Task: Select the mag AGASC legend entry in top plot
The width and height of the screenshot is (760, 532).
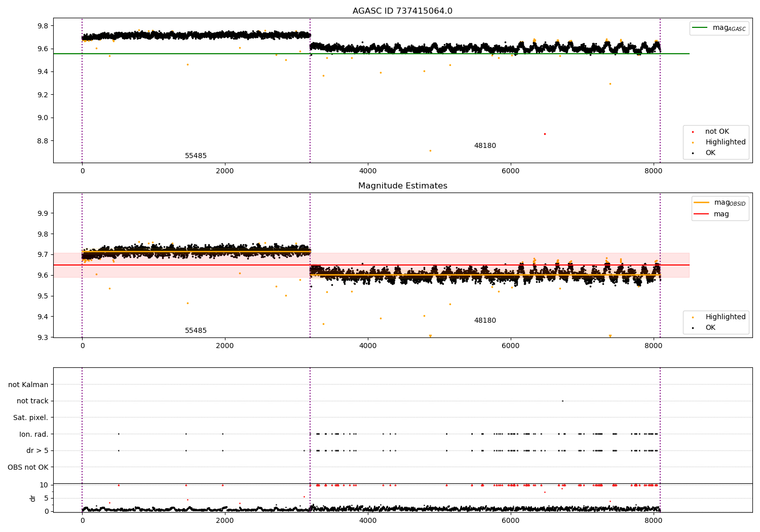Action: point(719,28)
